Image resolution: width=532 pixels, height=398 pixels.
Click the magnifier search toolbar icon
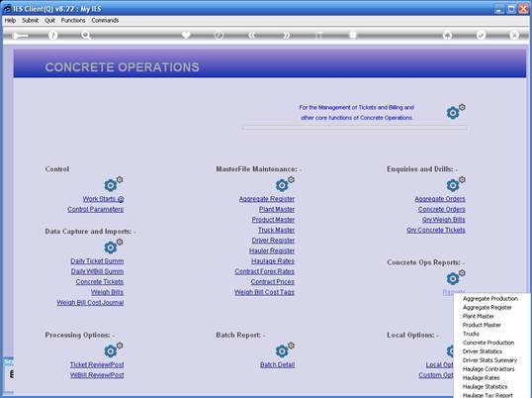pos(86,35)
